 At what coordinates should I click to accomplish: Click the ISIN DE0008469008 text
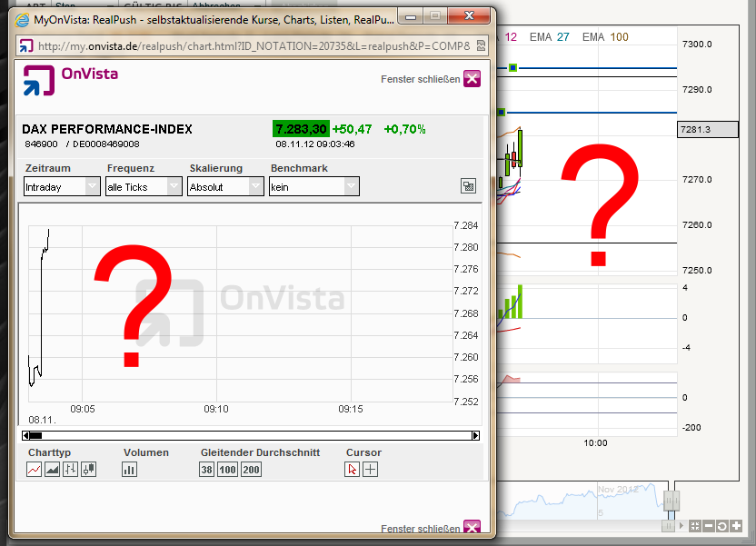click(x=106, y=144)
